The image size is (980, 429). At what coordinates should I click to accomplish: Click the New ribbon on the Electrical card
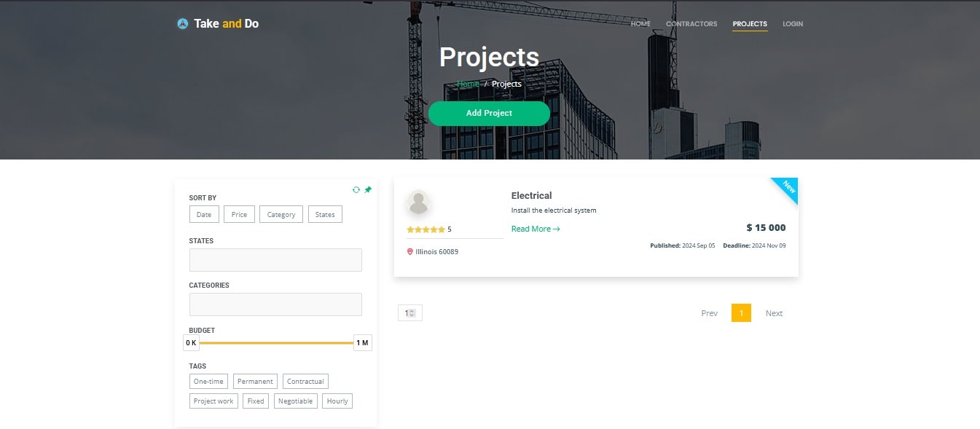click(785, 189)
